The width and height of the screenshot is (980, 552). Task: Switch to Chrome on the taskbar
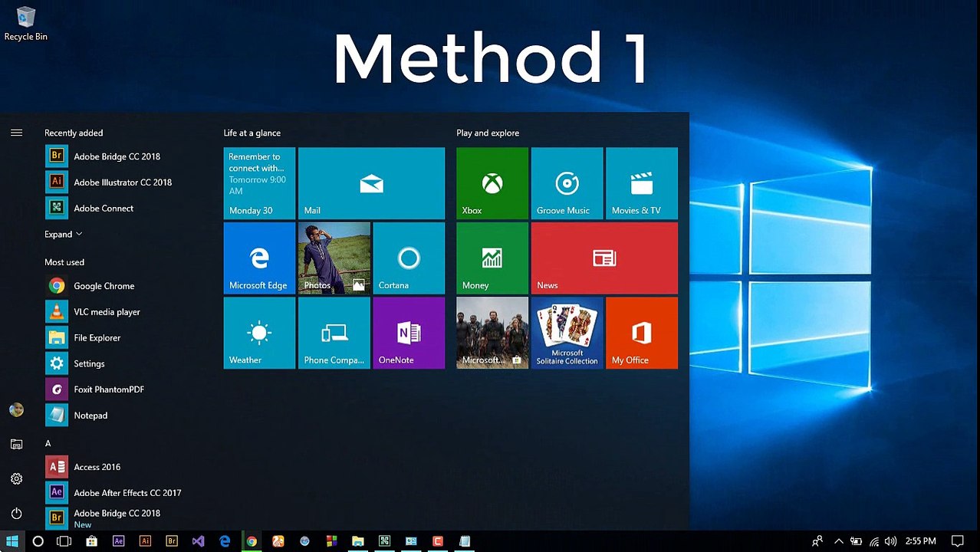click(x=252, y=541)
